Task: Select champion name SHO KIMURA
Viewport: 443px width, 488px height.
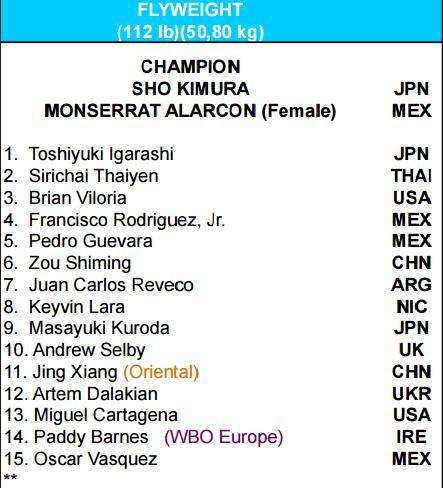Action: (x=190, y=89)
